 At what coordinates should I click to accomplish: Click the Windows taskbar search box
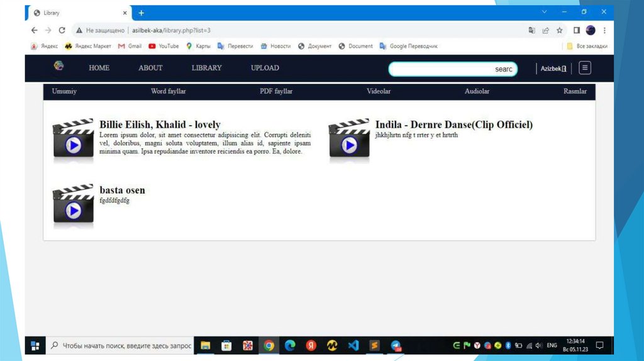click(x=120, y=346)
